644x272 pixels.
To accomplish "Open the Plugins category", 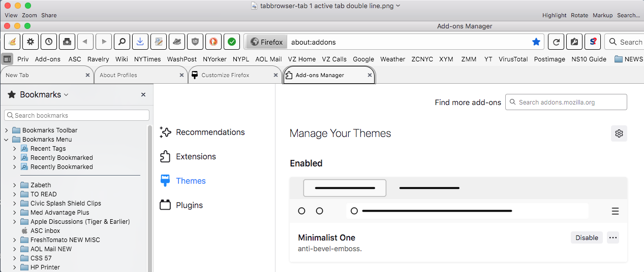I will (181, 205).
